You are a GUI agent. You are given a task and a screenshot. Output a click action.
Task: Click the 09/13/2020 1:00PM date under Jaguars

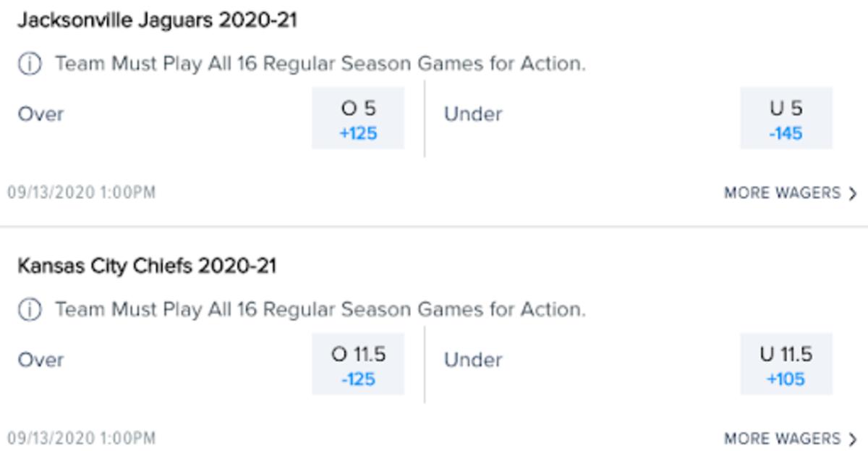tap(83, 193)
